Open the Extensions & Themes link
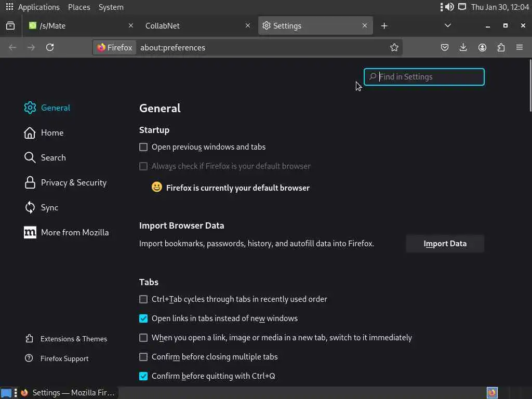The image size is (532, 399). point(73,339)
